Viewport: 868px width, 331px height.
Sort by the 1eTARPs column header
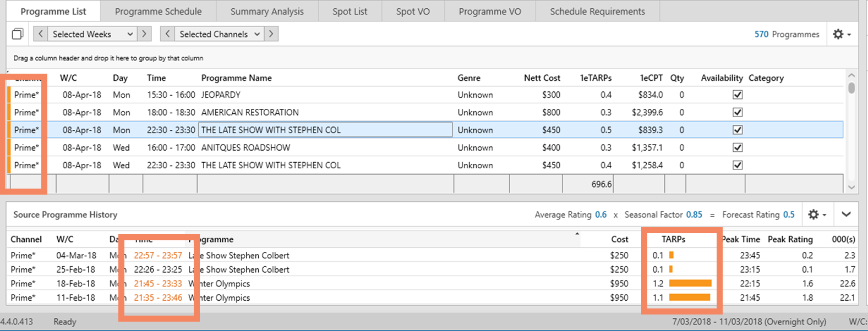596,78
